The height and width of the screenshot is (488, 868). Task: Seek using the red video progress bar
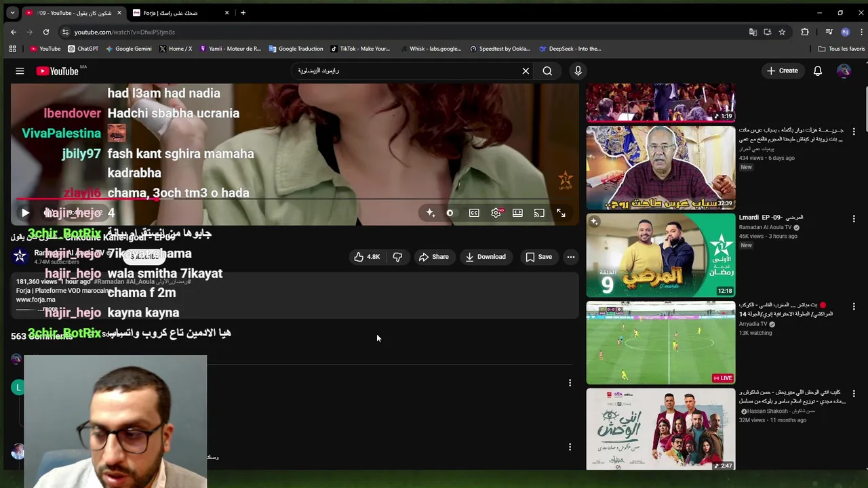[x=295, y=199]
